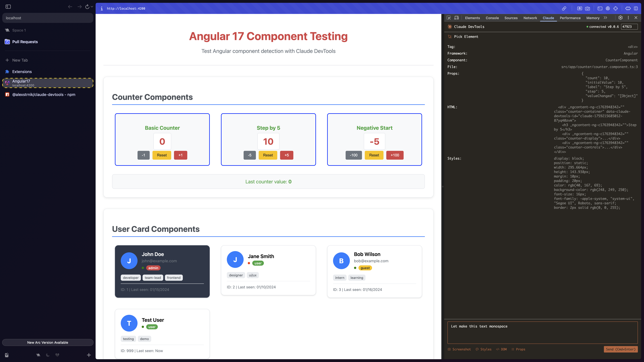Click the capture area flower icon
Image resolution: width=644 pixels, height=362 pixels.
(x=579, y=9)
